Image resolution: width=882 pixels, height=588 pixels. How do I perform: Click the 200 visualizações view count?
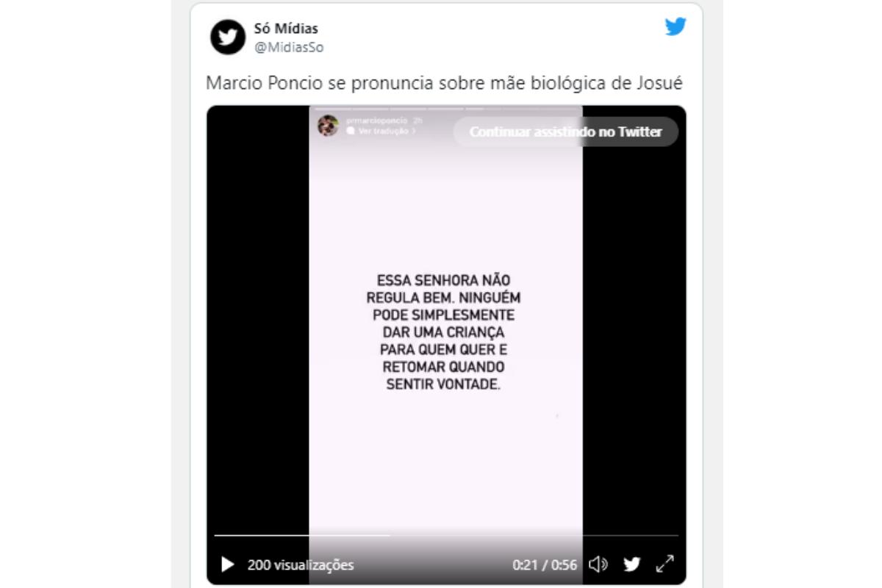click(300, 565)
